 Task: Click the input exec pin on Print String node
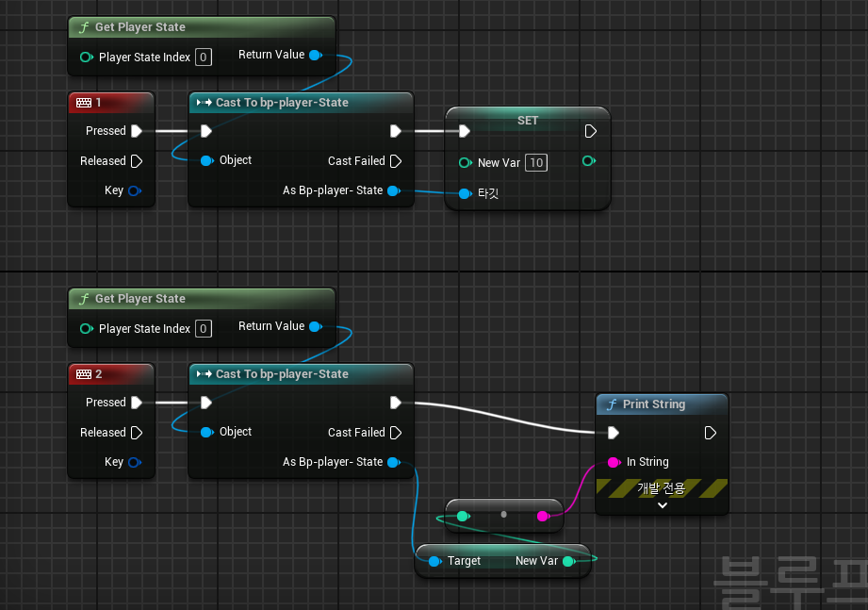(x=613, y=433)
